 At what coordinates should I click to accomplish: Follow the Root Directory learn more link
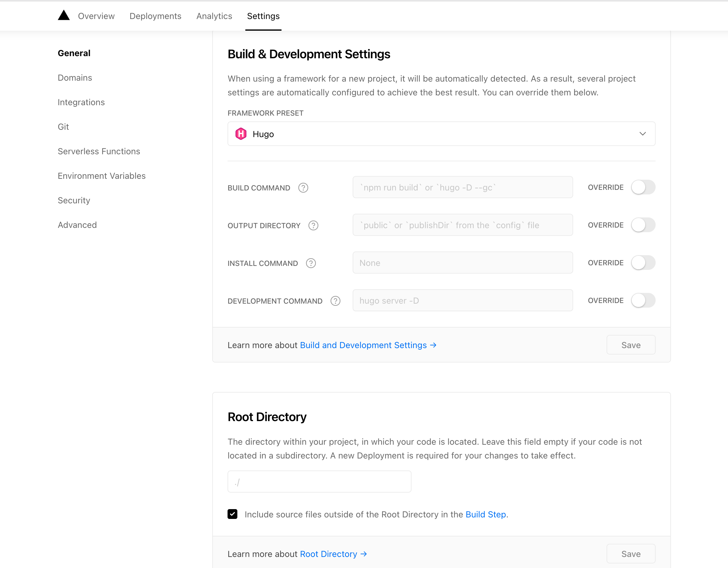tap(329, 554)
